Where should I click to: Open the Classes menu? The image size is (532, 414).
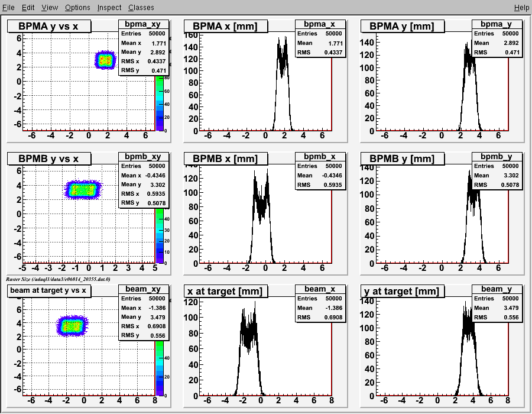coord(141,8)
